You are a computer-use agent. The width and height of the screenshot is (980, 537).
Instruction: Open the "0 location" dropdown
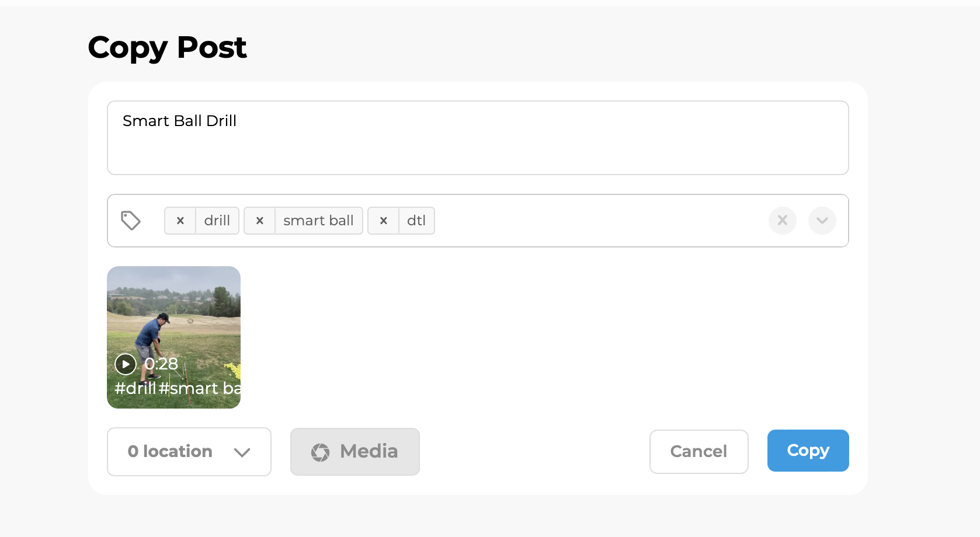pyautogui.click(x=170, y=452)
